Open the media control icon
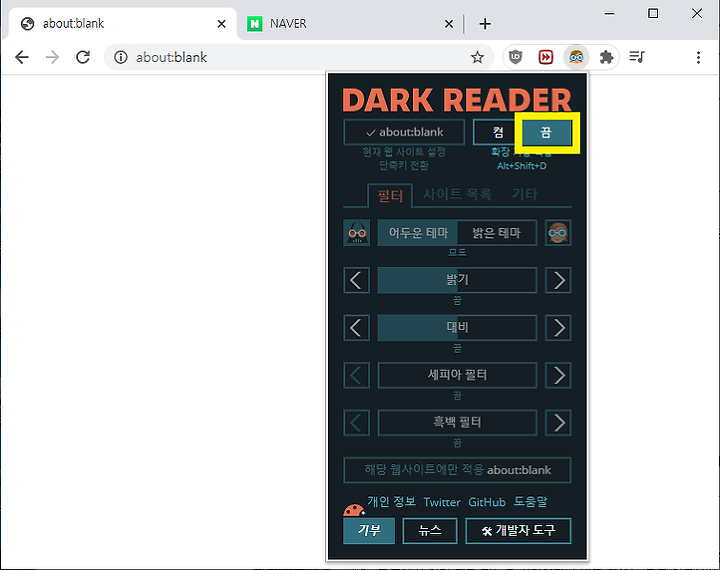Viewport: 720px width, 570px height. [x=637, y=57]
